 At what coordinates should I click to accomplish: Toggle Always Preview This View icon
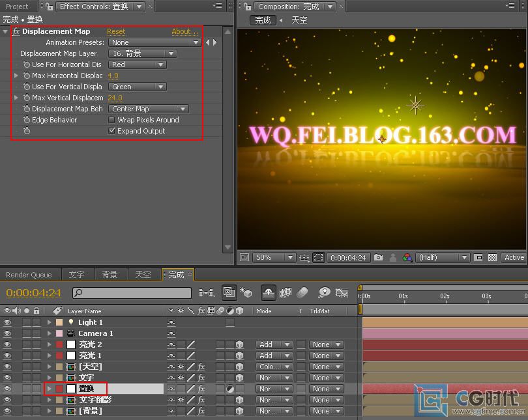[244, 258]
